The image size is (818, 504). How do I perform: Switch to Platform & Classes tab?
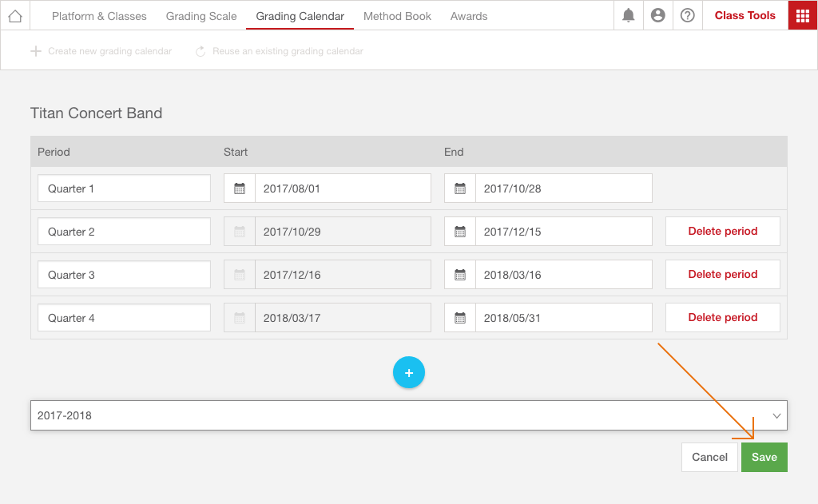99,16
